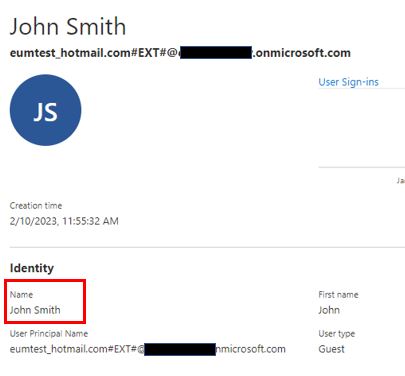This screenshot has height=376, width=405.
Task: Select the Guest user type value
Action: [x=331, y=349]
